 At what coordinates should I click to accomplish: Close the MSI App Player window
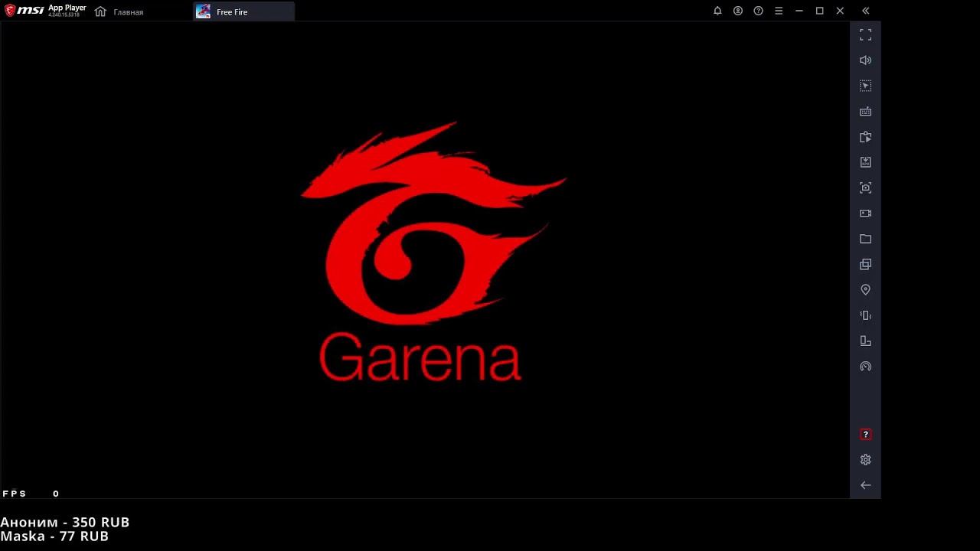[x=840, y=11]
